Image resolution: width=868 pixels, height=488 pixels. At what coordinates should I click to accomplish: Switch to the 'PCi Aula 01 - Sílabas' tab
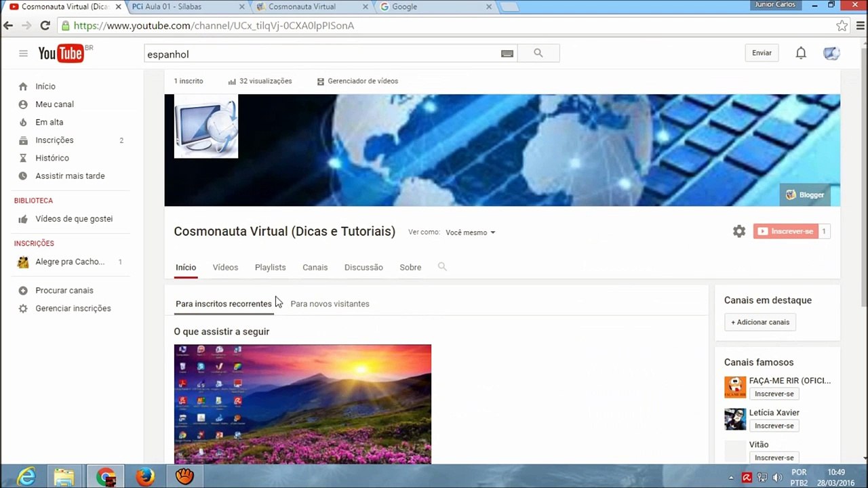(187, 7)
